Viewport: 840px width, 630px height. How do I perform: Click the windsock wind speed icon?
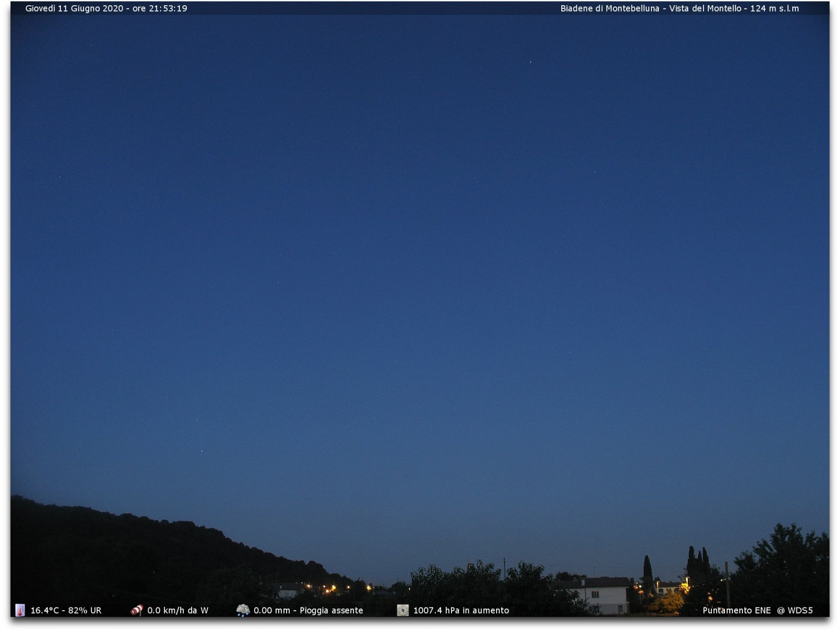(136, 610)
